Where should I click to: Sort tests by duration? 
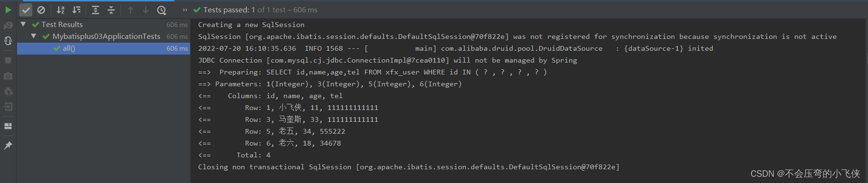[76, 10]
